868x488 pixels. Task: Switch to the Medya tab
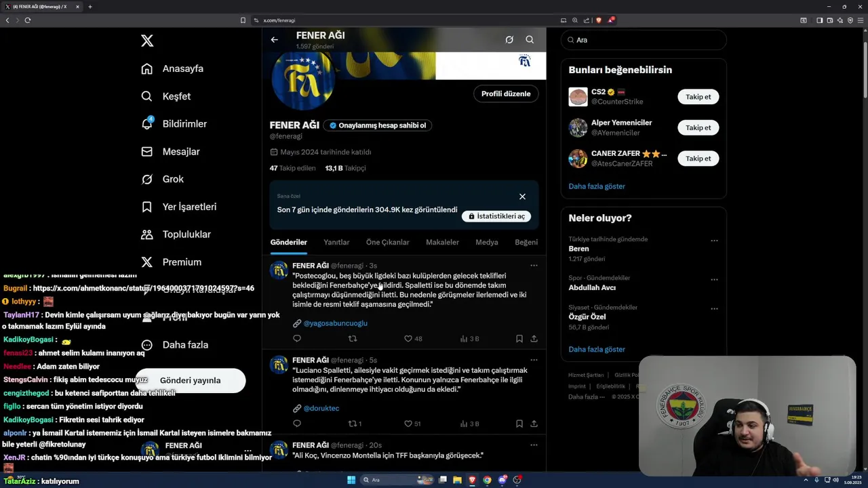point(487,243)
